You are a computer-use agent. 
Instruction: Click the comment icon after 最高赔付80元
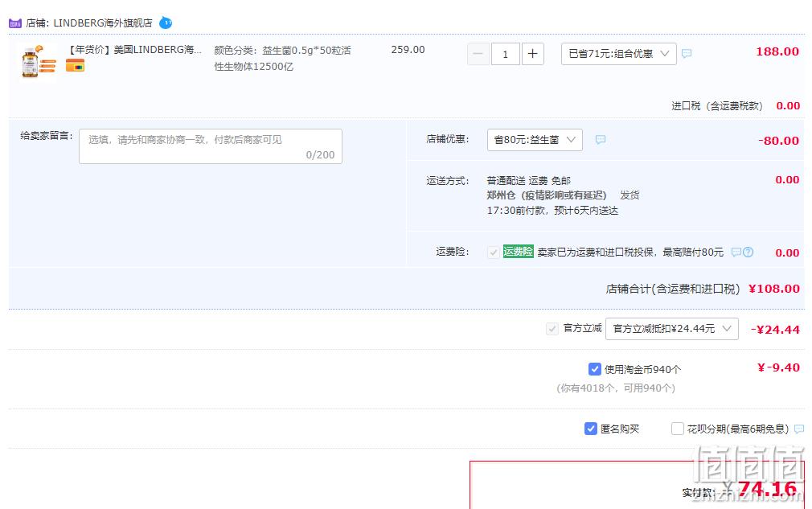(x=736, y=252)
